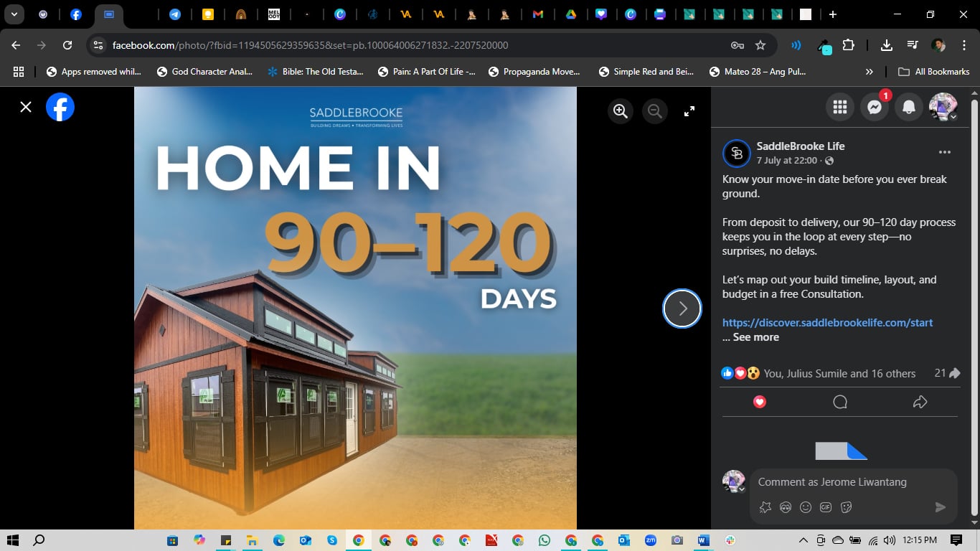This screenshot has width=980, height=551.
Task: Open the God Character Anal... bookmark
Action: click(204, 72)
